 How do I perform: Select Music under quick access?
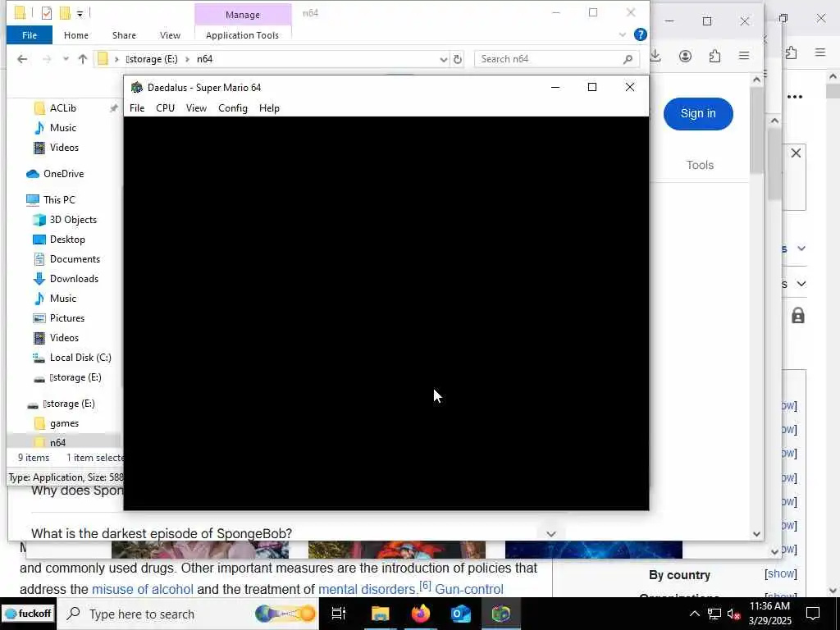point(63,128)
